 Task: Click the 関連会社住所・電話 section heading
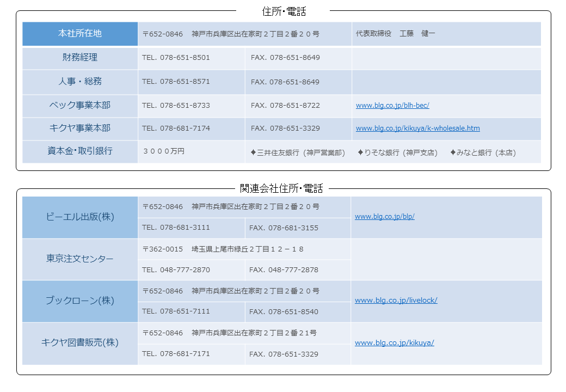coord(281,188)
